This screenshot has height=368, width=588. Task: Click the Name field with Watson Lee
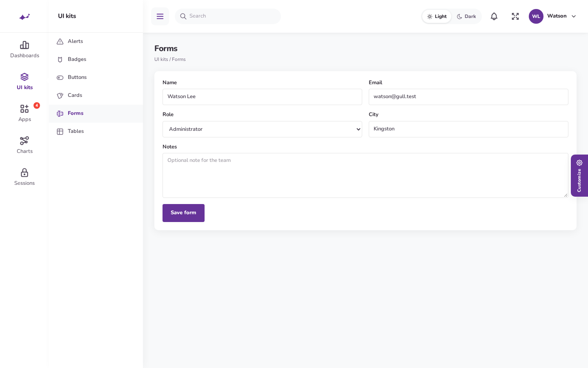(262, 97)
